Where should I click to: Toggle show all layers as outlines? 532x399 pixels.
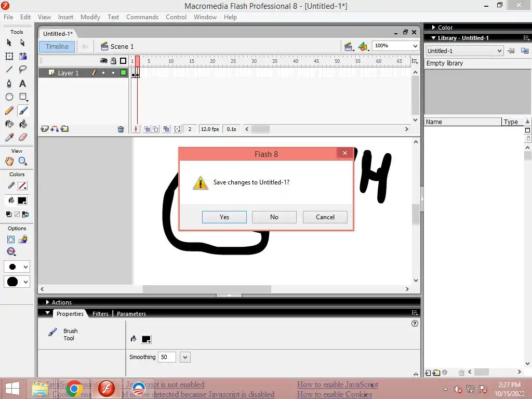tap(123, 61)
